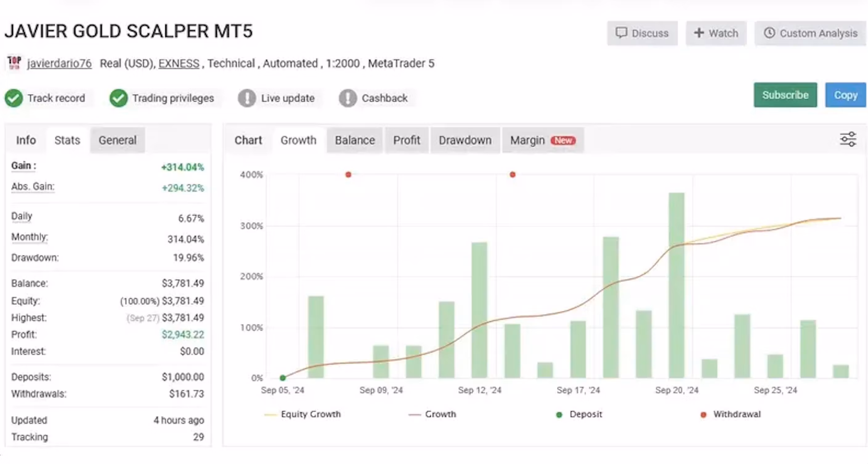Click the Gain label
The width and height of the screenshot is (868, 464).
click(24, 166)
